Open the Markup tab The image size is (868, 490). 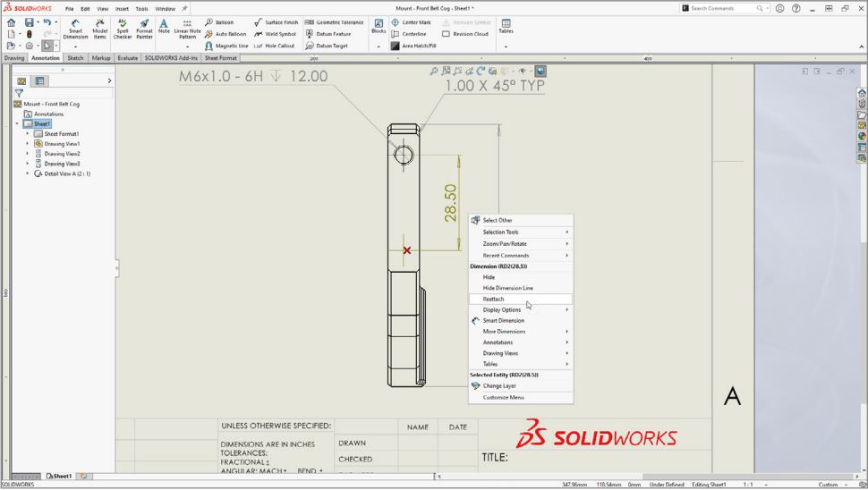[101, 58]
